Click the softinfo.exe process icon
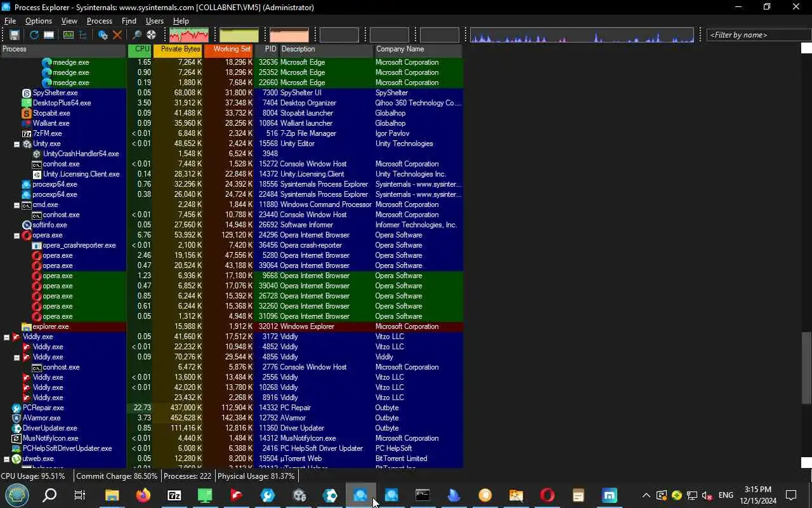Viewport: 812px width, 508px height. click(27, 225)
